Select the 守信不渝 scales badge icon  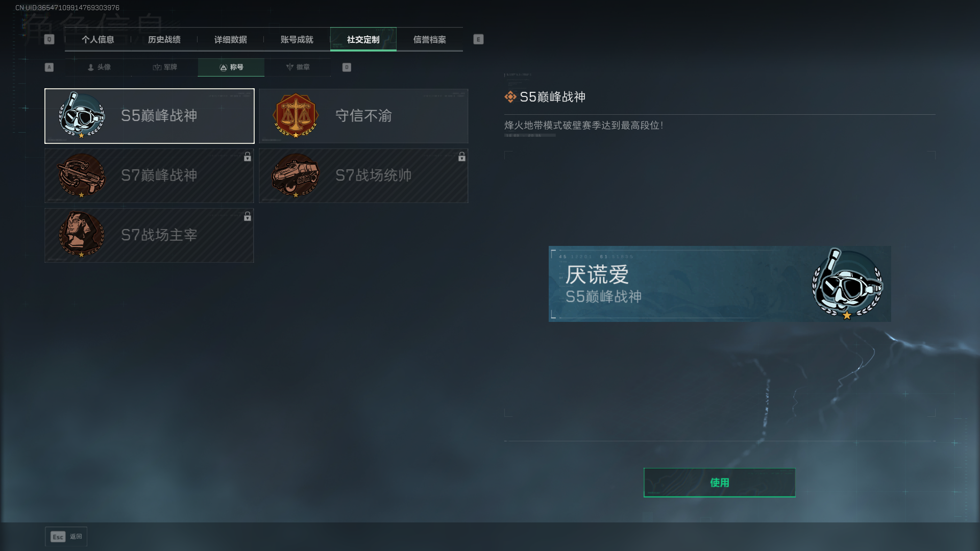coord(296,116)
